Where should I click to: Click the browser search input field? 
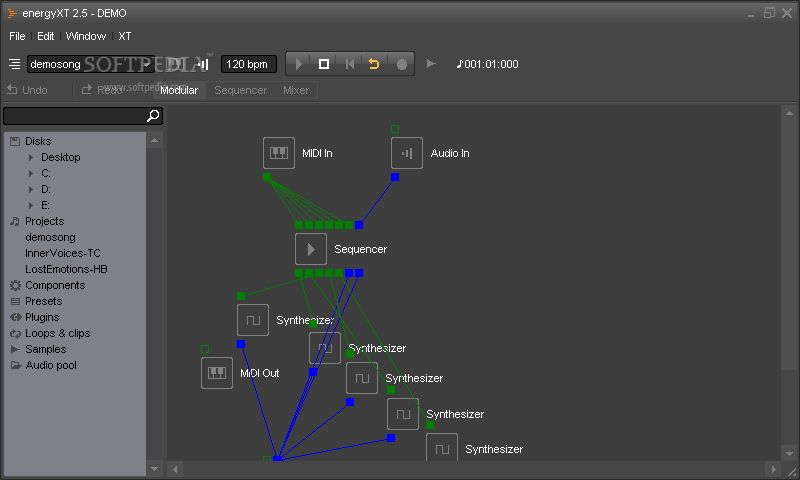point(74,116)
